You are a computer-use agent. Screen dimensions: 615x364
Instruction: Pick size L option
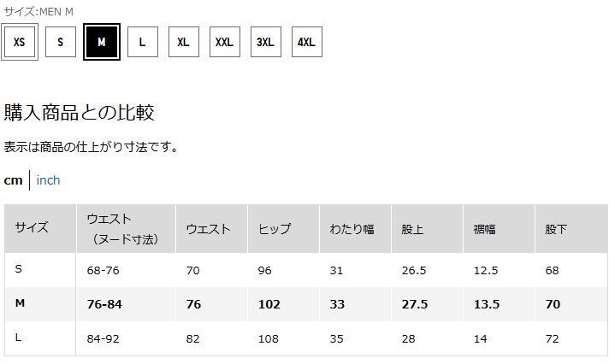(143, 42)
